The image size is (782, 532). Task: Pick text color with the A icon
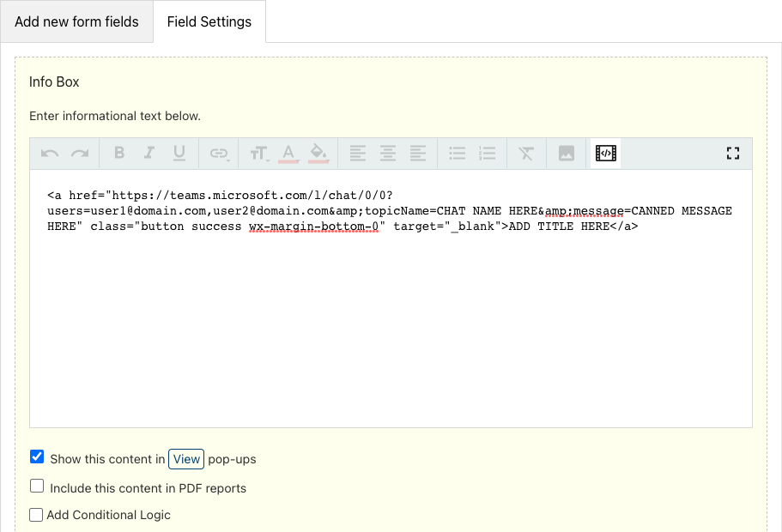288,153
